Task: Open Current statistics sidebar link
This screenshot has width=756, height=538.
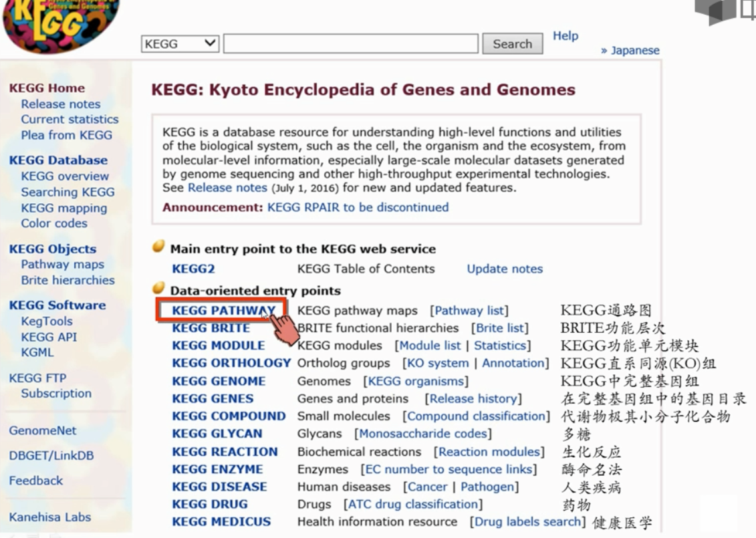Action: coord(70,119)
